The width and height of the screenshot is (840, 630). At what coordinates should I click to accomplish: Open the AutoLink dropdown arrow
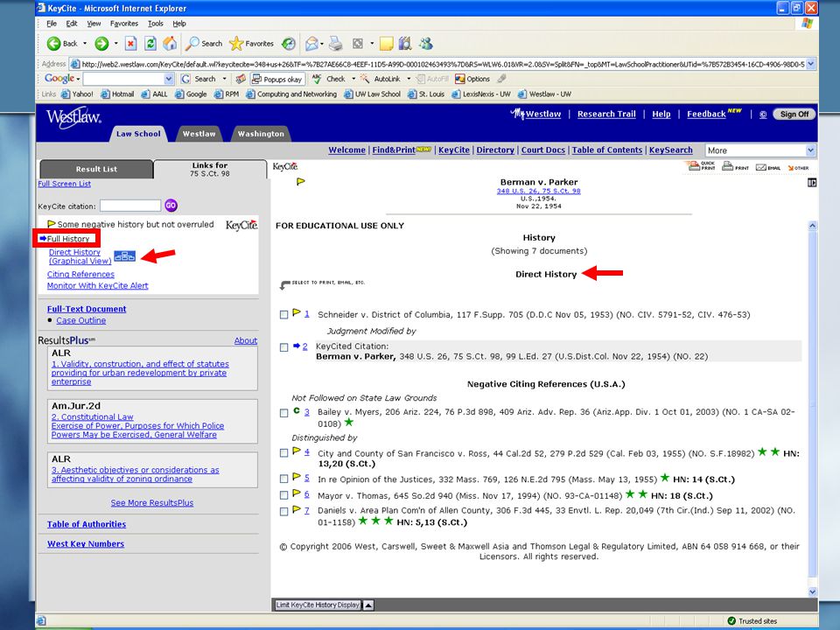[x=409, y=80]
